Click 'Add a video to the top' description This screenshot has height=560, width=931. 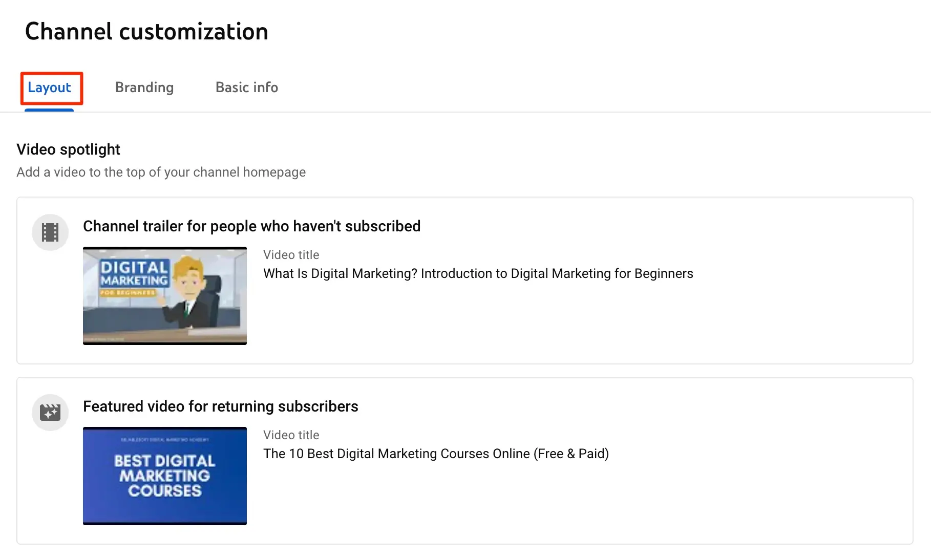(161, 173)
